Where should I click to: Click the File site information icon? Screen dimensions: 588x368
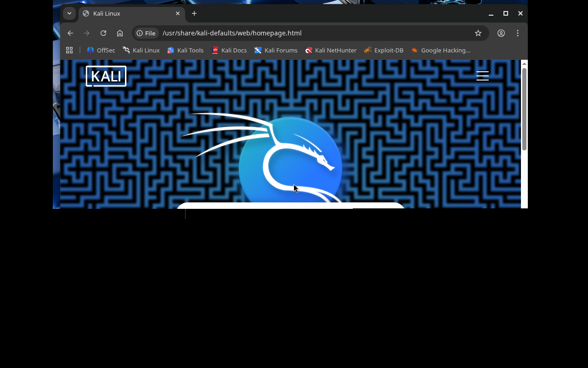(146, 33)
